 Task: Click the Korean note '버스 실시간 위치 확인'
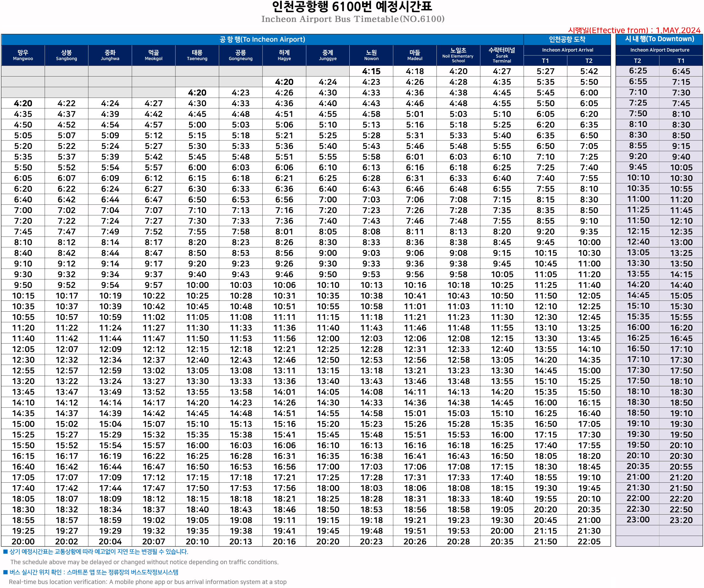coord(94,572)
